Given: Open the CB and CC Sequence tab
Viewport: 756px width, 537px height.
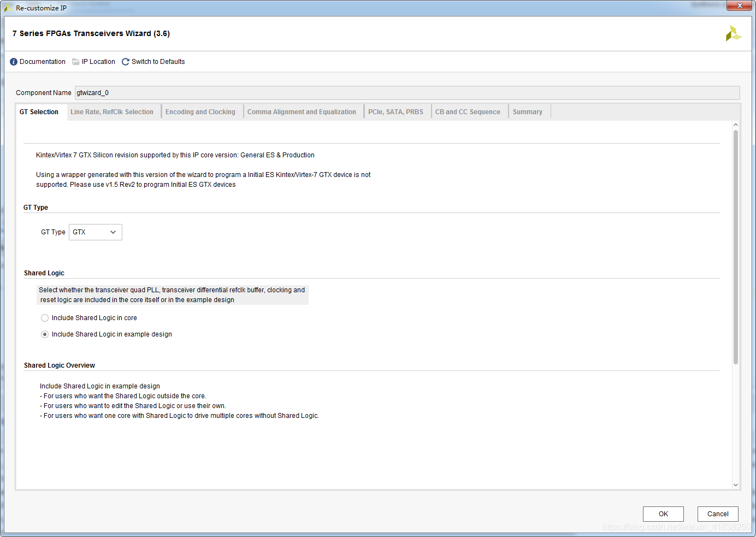Looking at the screenshot, I should pos(468,112).
